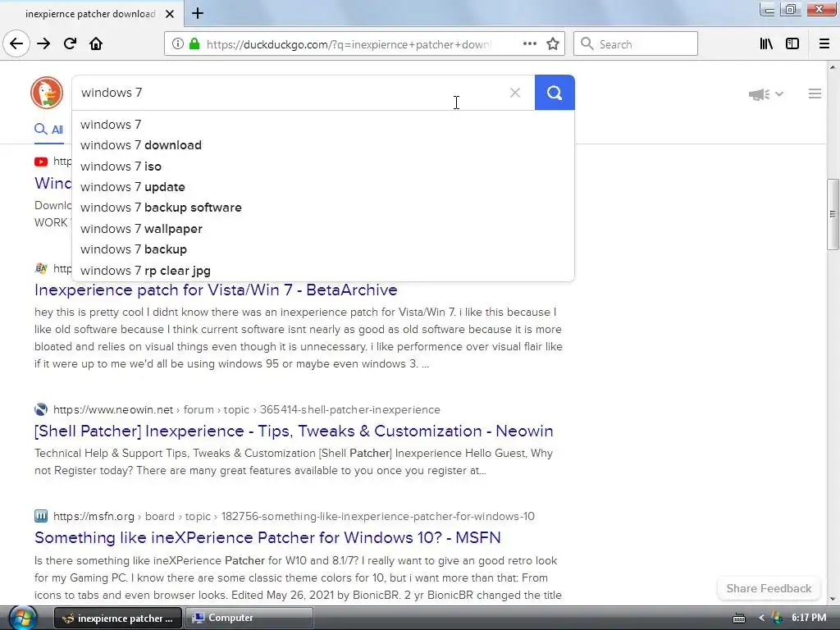Go back to the previous page
840x630 pixels.
click(x=16, y=43)
